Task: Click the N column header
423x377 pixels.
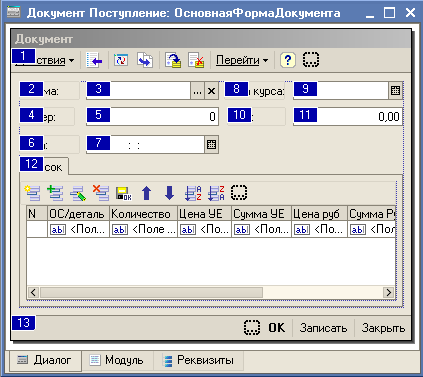Action: (37, 213)
